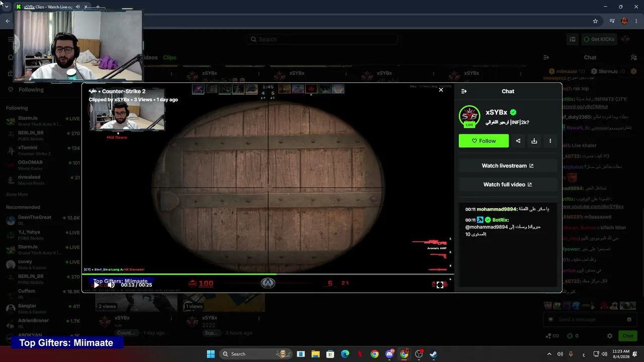Open dvwaleed channel in sidebar
Image resolution: width=644 pixels, height=362 pixels.
coord(43,180)
